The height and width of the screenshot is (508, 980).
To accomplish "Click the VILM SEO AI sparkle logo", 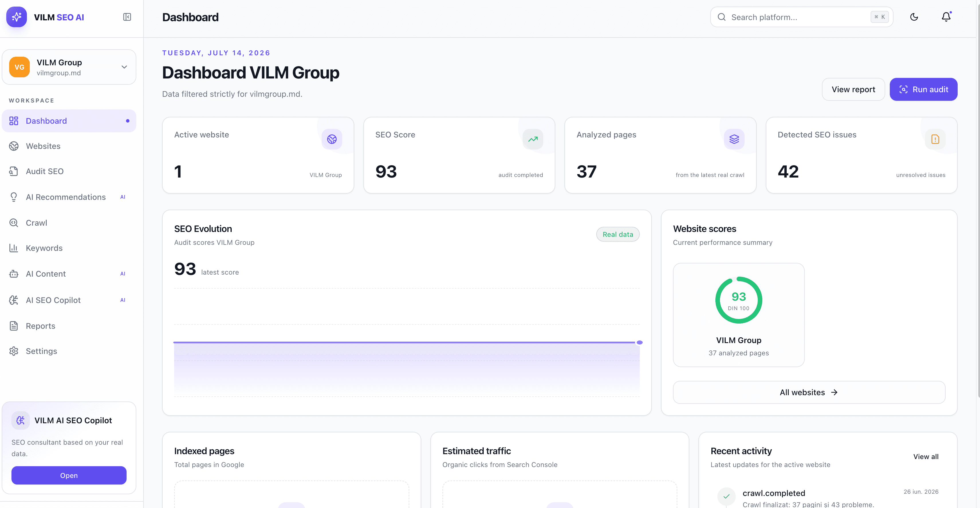I will coord(16,17).
